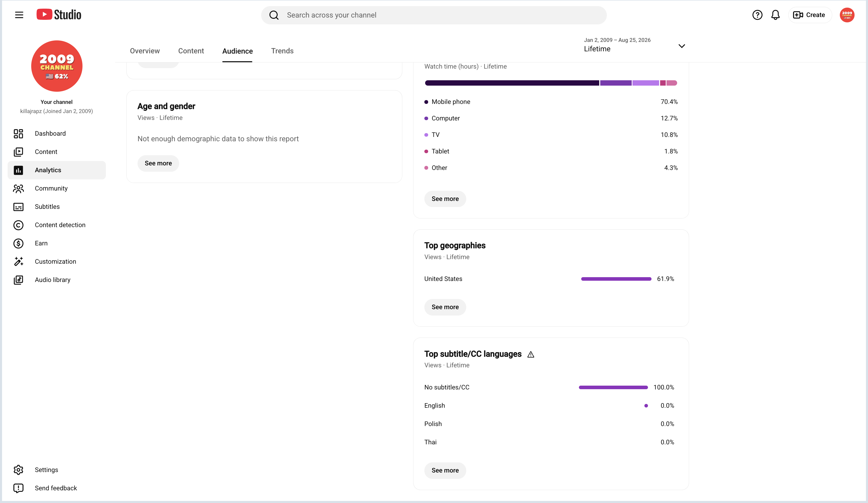Click the Subtitles icon

[x=18, y=207]
